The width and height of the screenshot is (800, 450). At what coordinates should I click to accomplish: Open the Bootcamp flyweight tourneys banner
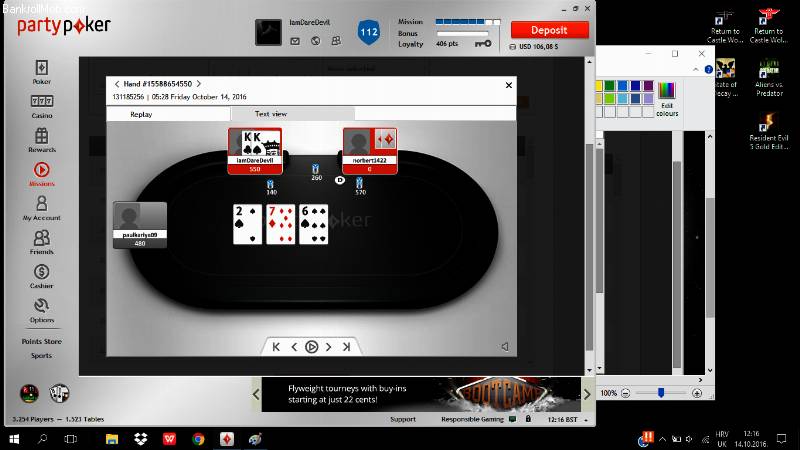(x=421, y=394)
